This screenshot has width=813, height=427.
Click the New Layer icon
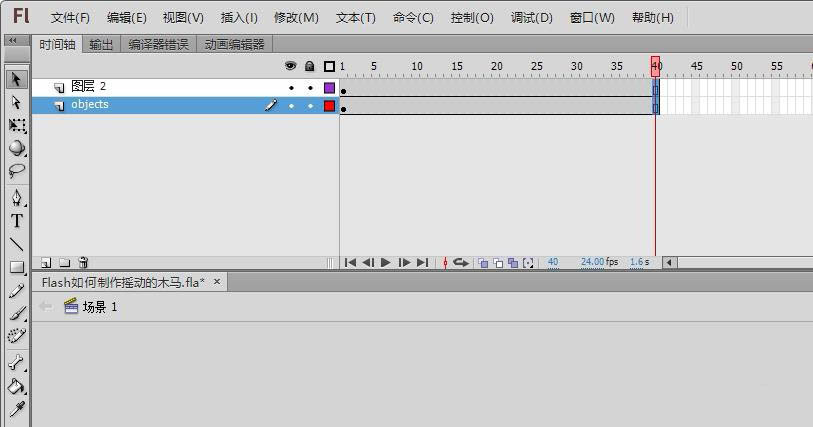pos(47,263)
